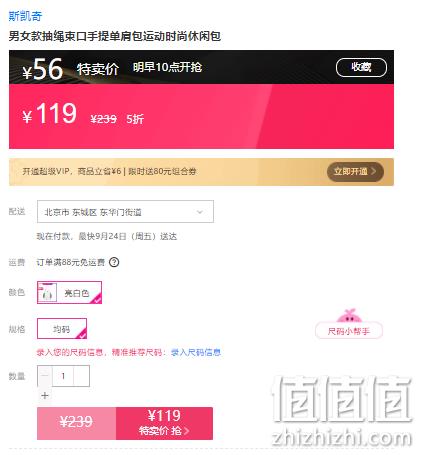Select the 均码 size option
The height and width of the screenshot is (455, 421).
tap(62, 329)
